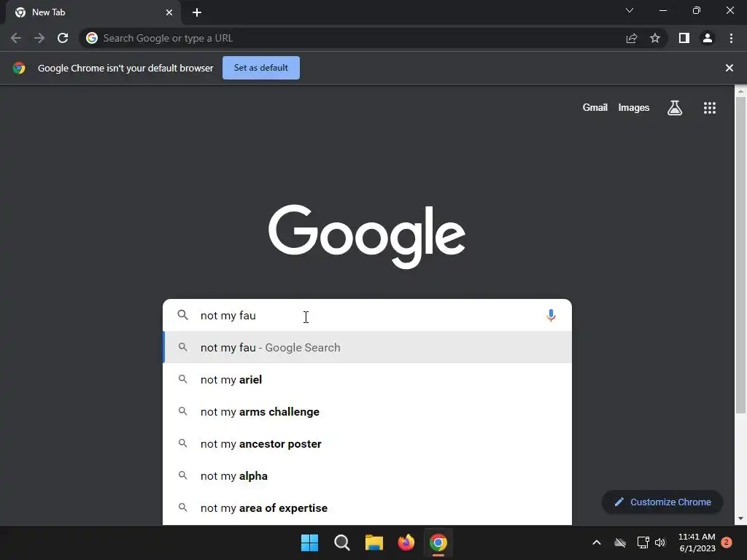Click the Google logo
747x560 pixels.
(x=367, y=236)
